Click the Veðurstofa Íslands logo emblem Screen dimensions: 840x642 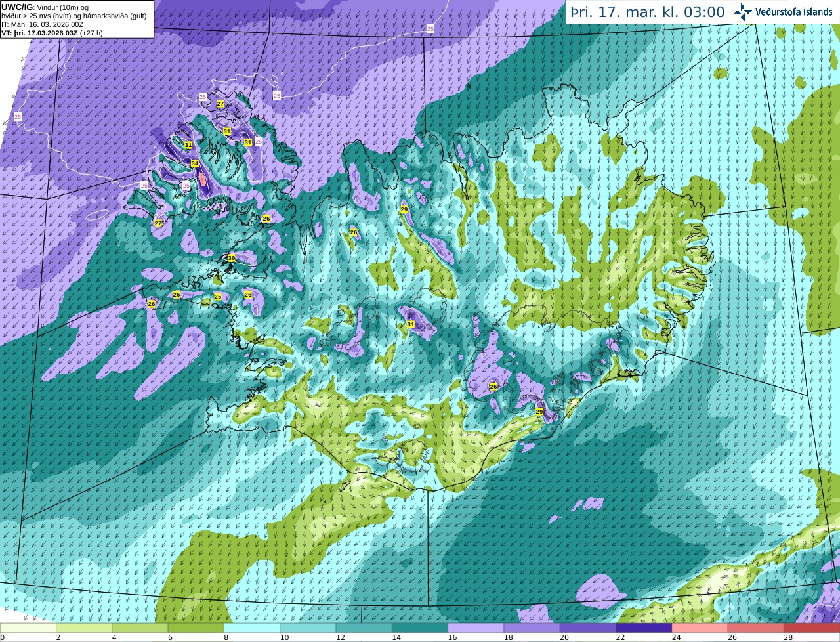(743, 12)
